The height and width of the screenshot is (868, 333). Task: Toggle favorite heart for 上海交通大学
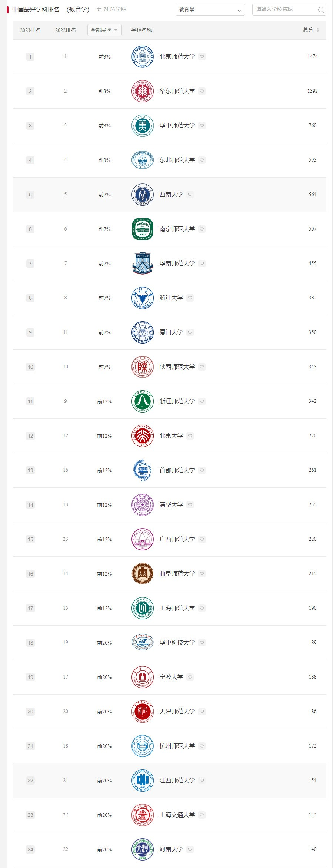coord(202,815)
